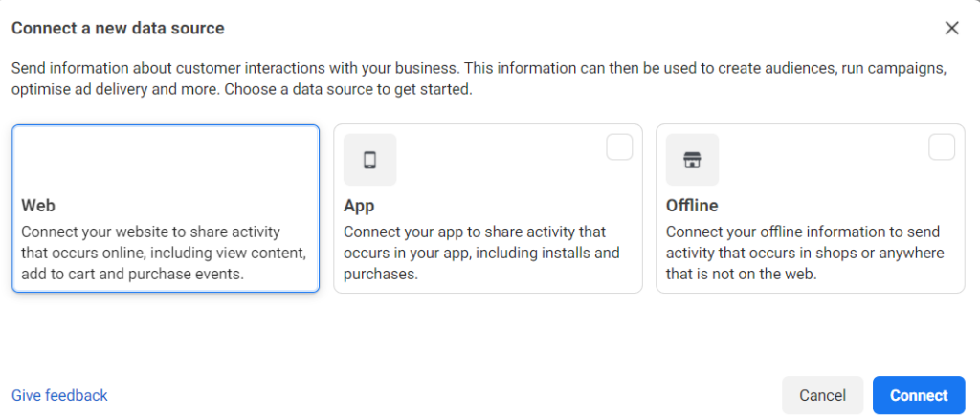Click the mobile phone icon on App card

click(369, 160)
